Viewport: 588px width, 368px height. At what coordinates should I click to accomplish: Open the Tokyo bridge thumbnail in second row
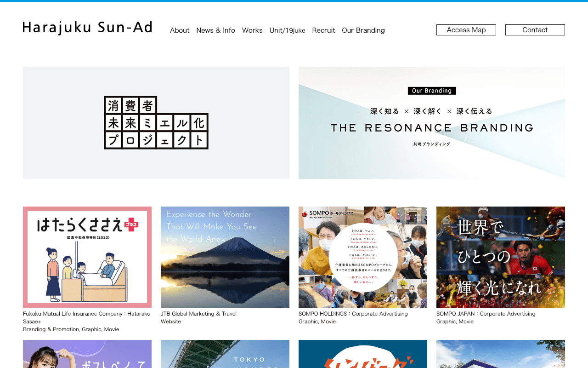coord(225,354)
